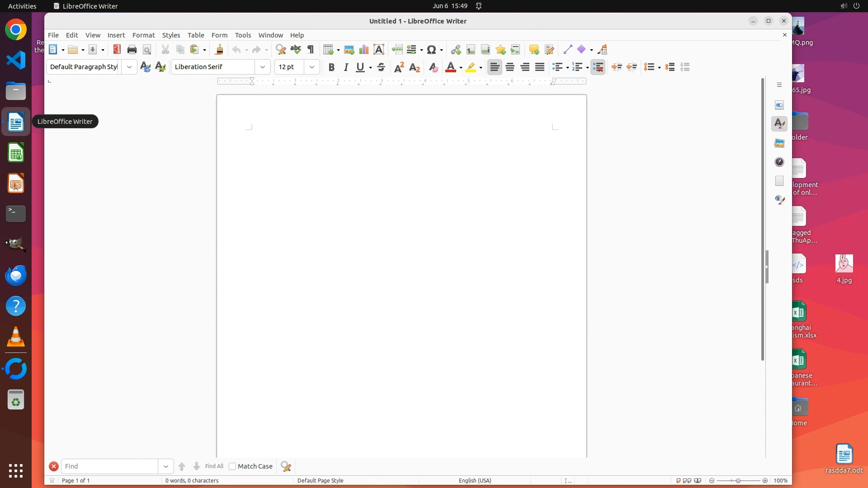Expand the font size dropdown

[x=312, y=67]
